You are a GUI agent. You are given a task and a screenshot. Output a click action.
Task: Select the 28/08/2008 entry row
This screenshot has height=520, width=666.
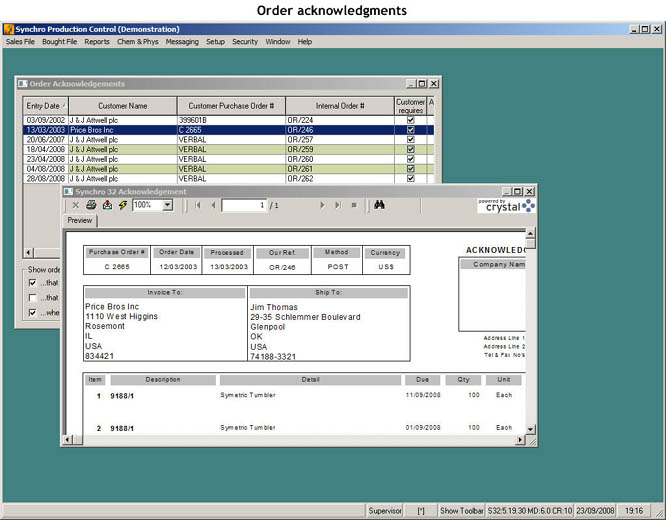(229, 179)
